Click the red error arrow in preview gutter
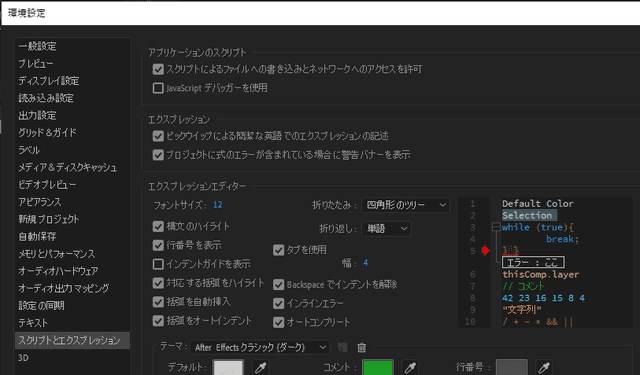Image resolution: width=640 pixels, height=375 pixels. pyautogui.click(x=485, y=250)
